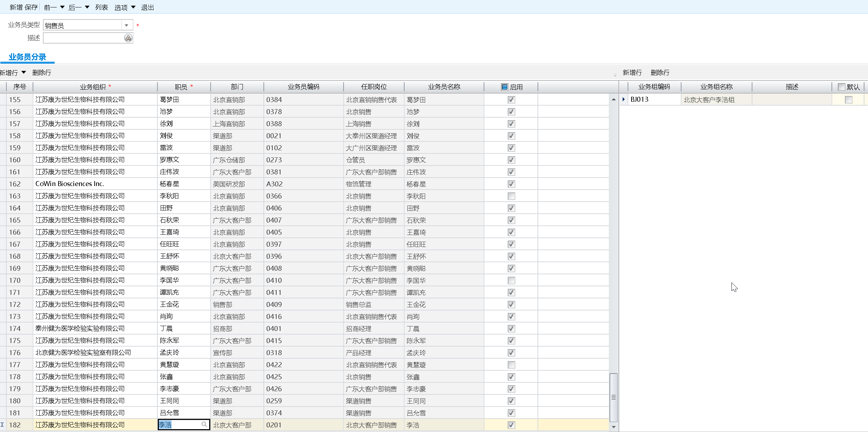The width and height of the screenshot is (868, 432).
Task: Click the 业务组织 column header
Action: [x=95, y=87]
